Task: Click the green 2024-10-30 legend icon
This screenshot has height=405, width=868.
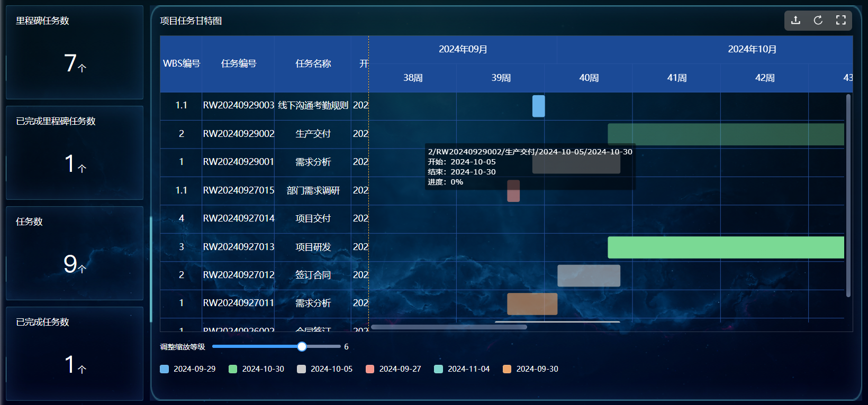Action: click(x=233, y=369)
